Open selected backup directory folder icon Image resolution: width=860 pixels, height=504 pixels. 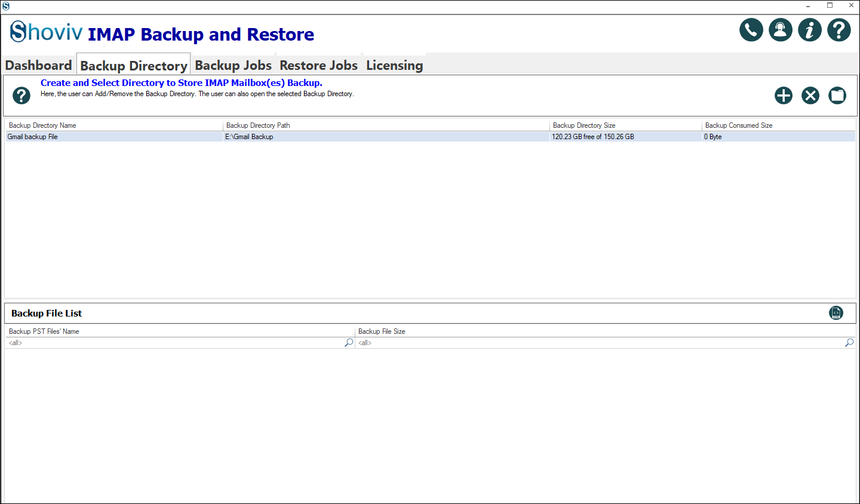(x=837, y=96)
